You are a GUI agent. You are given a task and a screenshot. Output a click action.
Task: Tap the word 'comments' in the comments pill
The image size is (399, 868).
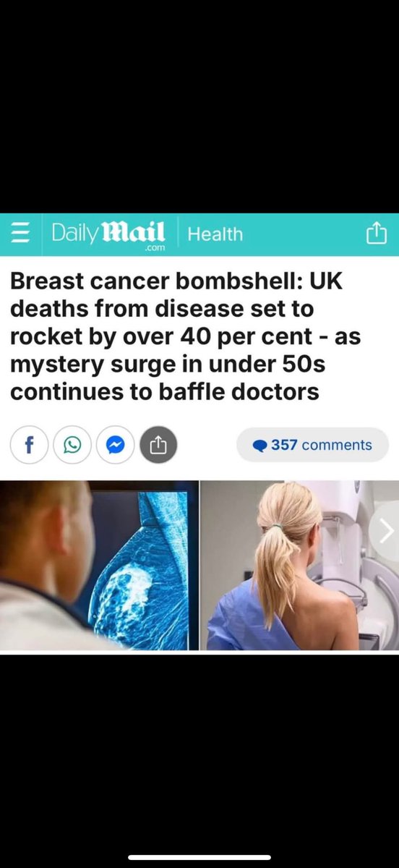337,445
